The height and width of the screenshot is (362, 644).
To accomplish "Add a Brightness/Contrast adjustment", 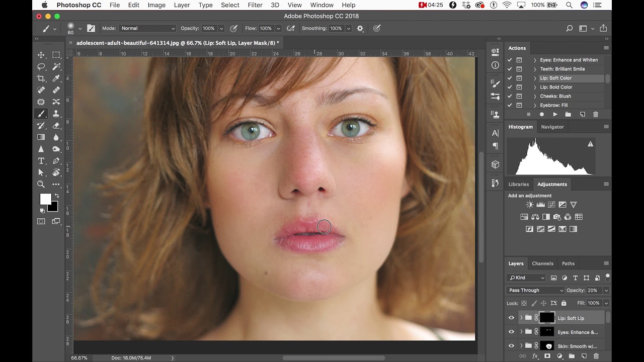I will pyautogui.click(x=529, y=205).
